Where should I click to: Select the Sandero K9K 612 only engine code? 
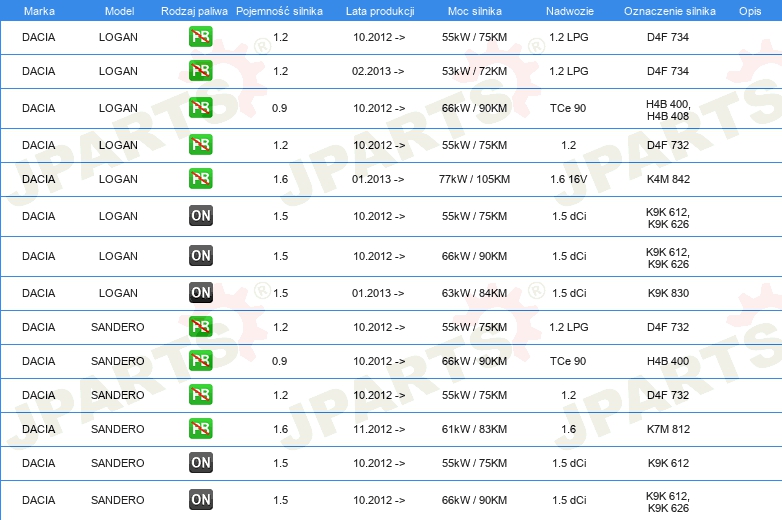668,463
